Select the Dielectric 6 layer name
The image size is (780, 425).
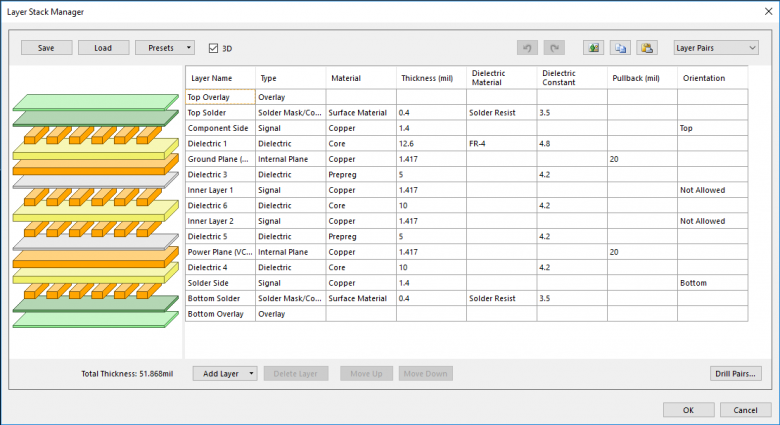click(220, 205)
